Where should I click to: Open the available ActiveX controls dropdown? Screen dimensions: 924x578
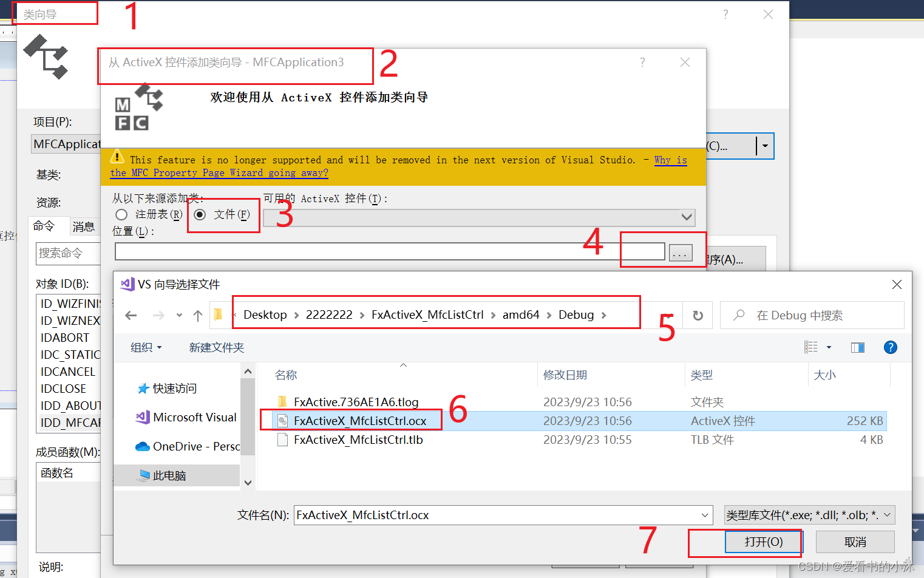pyautogui.click(x=687, y=217)
